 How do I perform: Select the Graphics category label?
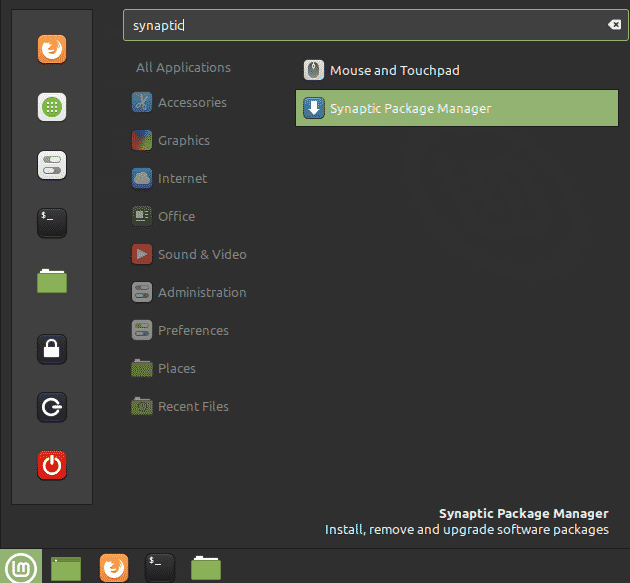point(184,141)
